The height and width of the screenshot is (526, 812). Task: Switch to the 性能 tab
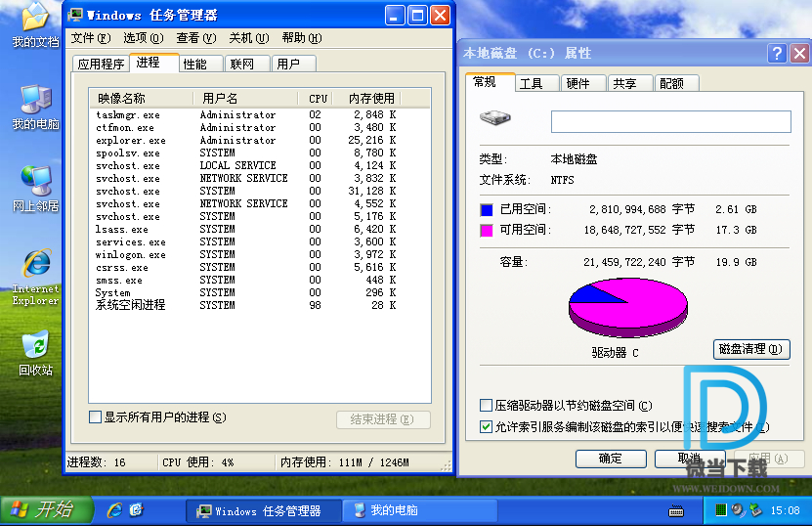click(x=201, y=64)
